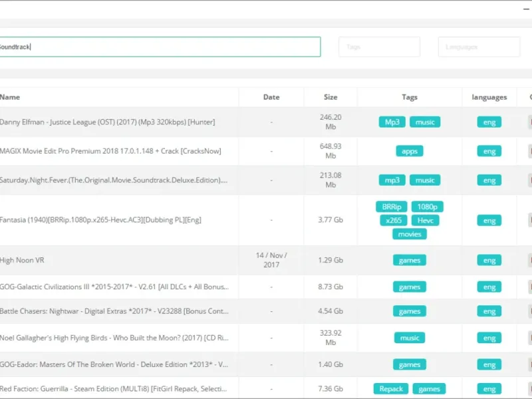Select Battle Chasers: Nightwar row
532x399 pixels.
tap(266, 311)
